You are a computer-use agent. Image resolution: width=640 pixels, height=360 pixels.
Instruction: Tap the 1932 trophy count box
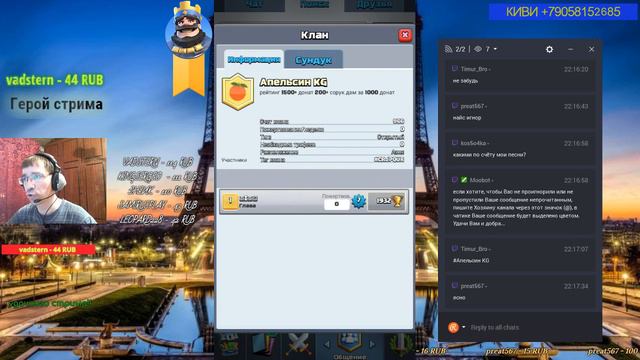click(387, 201)
